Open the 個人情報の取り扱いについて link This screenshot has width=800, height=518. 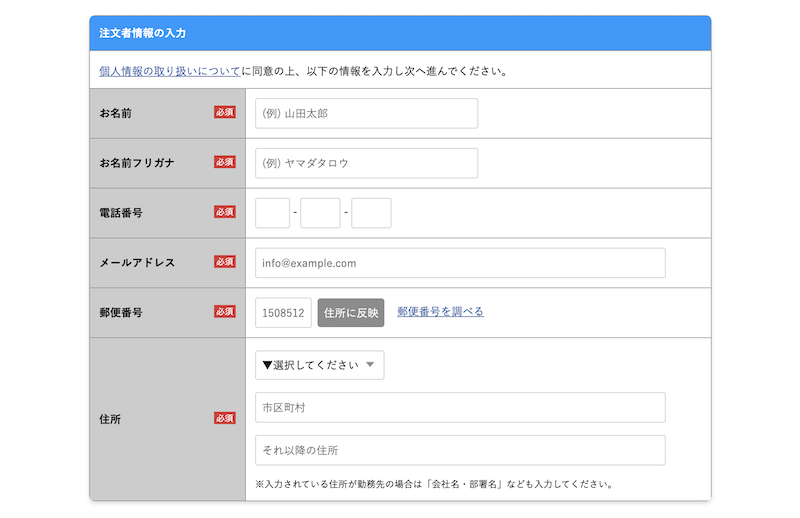tap(169, 71)
